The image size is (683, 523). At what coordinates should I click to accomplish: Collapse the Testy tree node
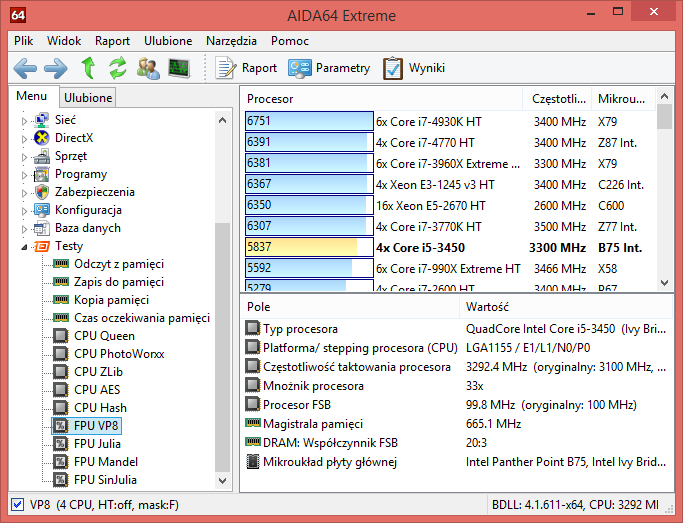pos(24,247)
